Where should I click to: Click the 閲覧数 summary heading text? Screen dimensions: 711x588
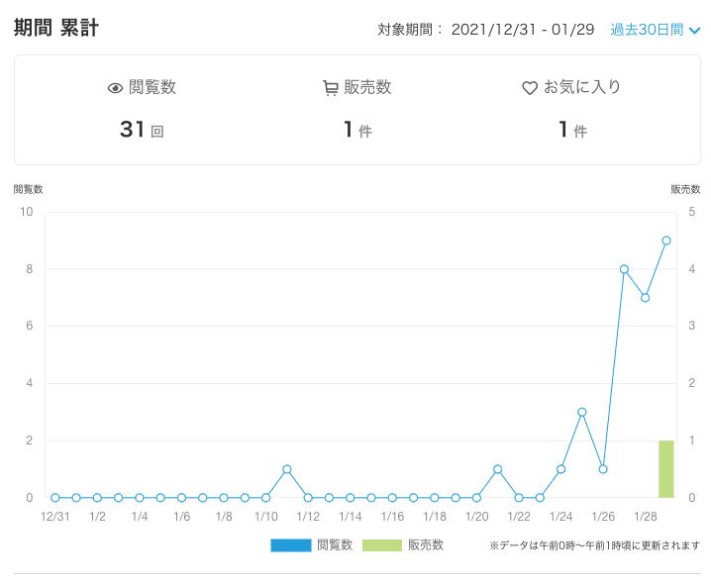tap(152, 87)
